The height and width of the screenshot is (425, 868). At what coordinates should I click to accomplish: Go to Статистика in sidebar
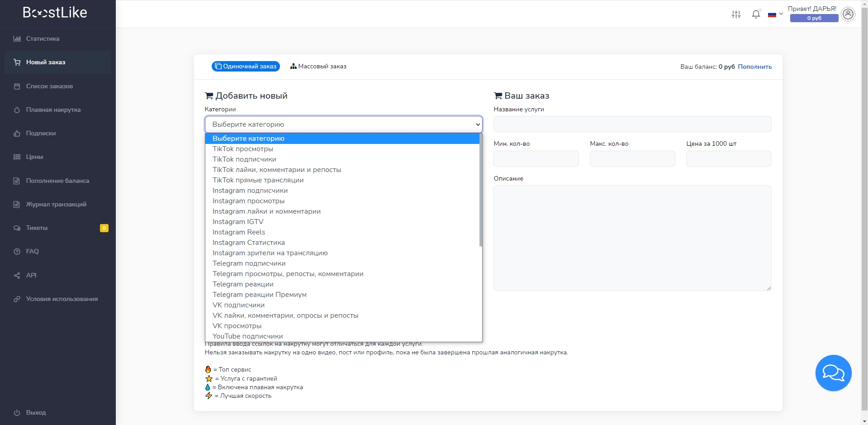coord(57,38)
